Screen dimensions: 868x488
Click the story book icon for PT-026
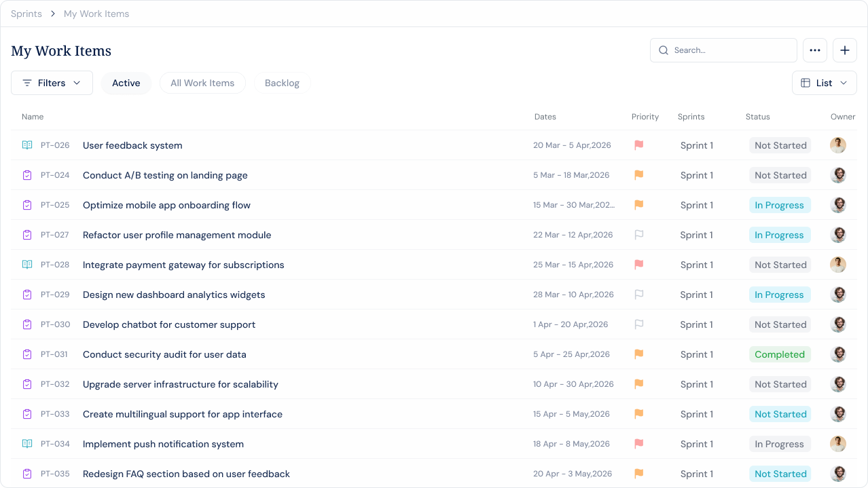27,145
